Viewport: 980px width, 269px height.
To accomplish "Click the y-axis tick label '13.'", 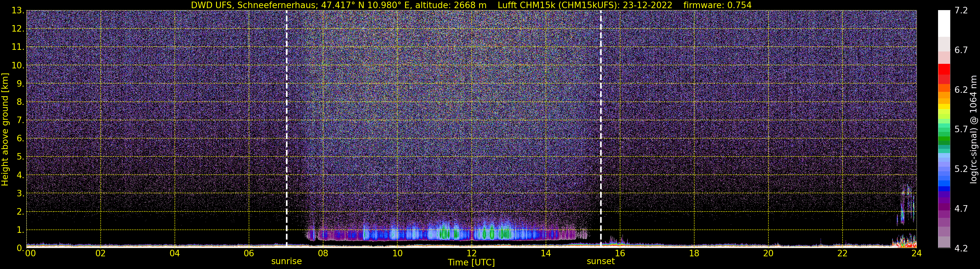I will point(18,11).
